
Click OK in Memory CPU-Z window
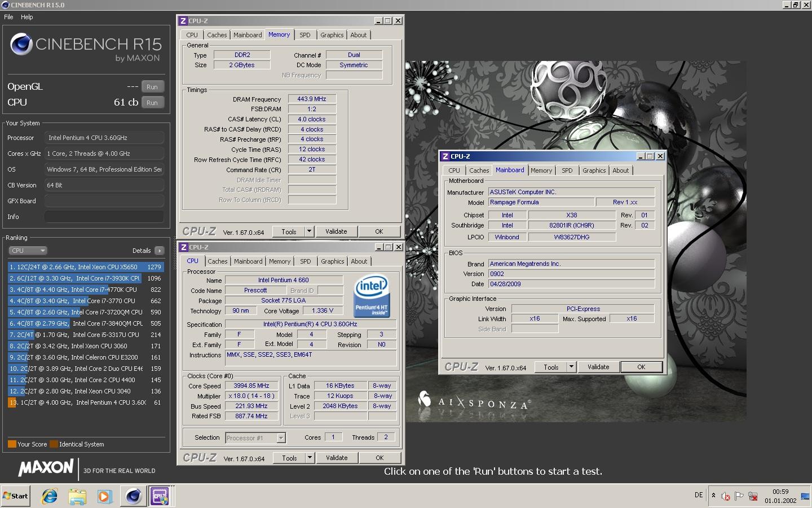379,231
